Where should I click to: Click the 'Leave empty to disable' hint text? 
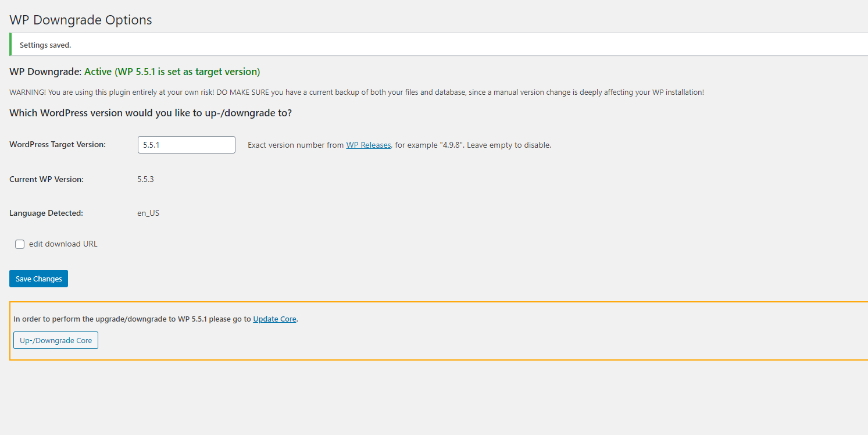pos(509,145)
